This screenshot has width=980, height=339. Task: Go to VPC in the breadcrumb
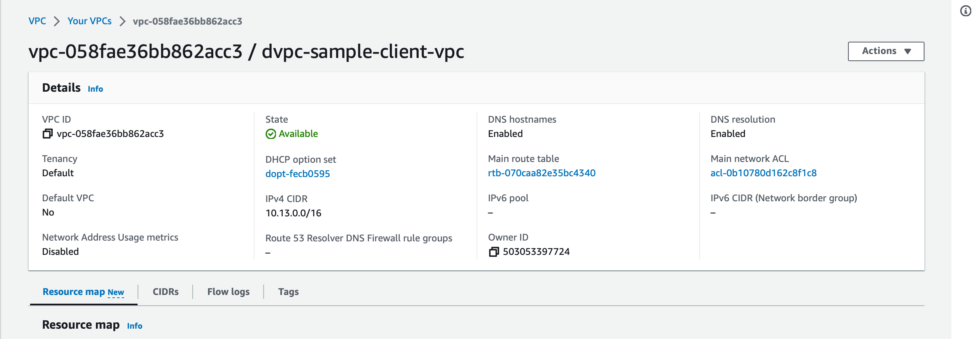point(37,21)
